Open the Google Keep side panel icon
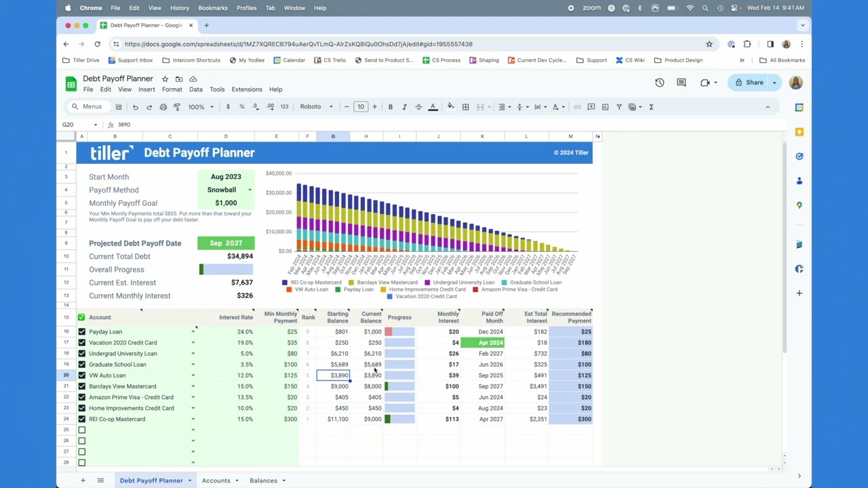The height and width of the screenshot is (488, 868). pyautogui.click(x=800, y=132)
